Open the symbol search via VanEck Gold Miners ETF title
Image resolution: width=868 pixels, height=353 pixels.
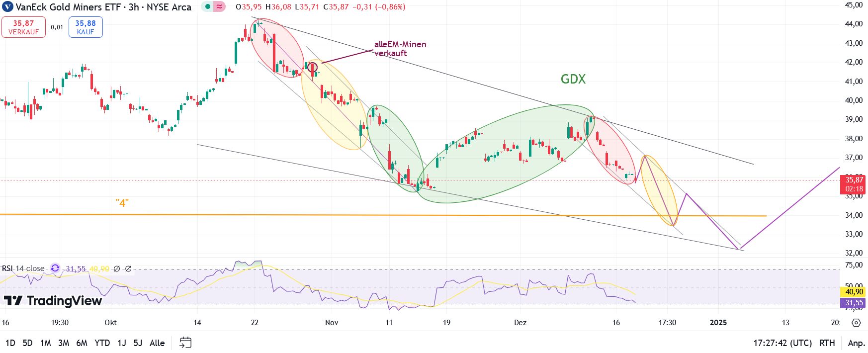point(103,7)
